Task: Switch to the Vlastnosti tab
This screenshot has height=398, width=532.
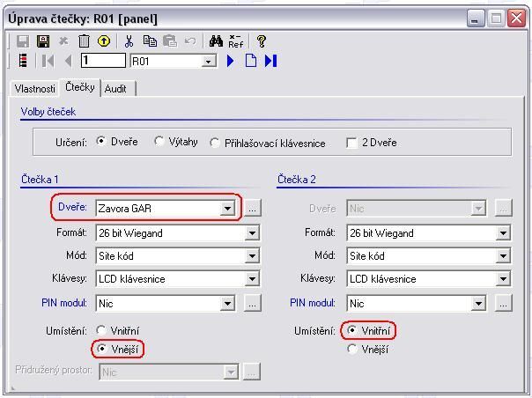Action: [x=34, y=89]
